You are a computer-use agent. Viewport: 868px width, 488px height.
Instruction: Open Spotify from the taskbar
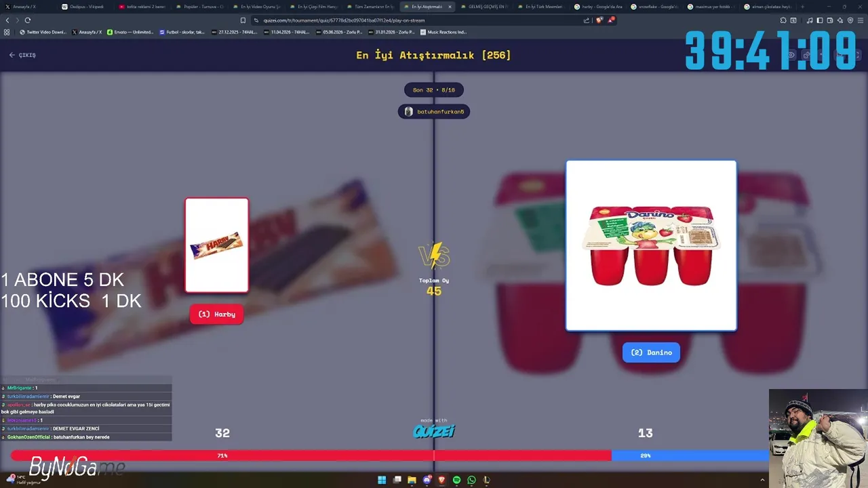coord(456,480)
